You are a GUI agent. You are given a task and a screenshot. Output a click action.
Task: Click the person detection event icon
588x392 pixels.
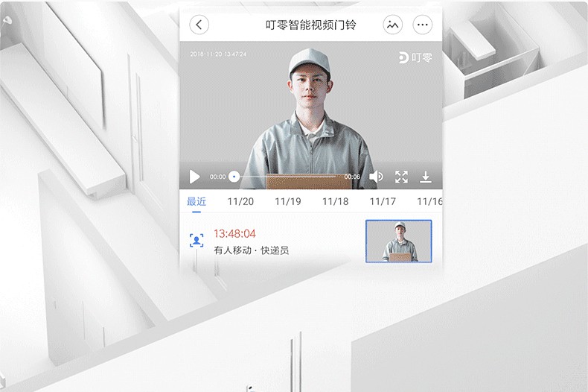196,240
